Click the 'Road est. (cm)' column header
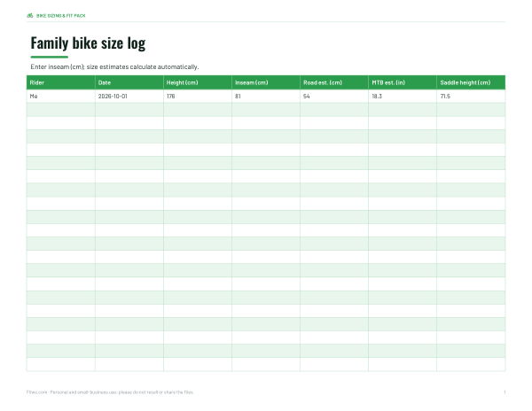 point(334,82)
